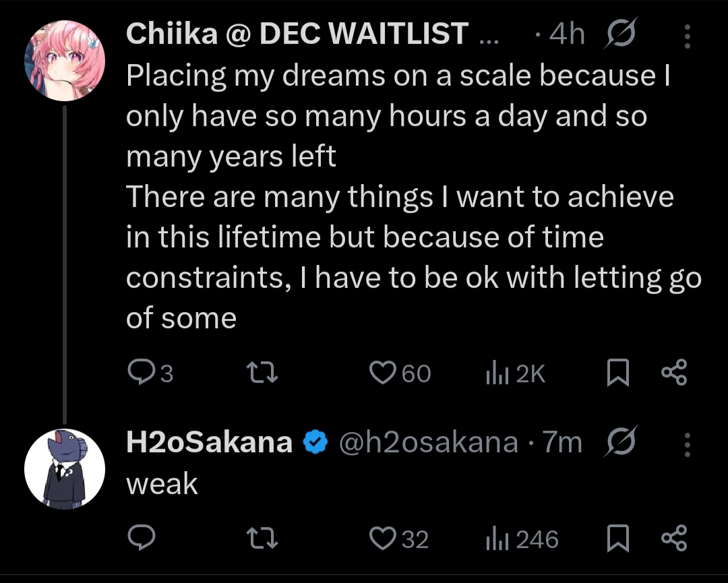This screenshot has height=583, width=728.
Task: Like H2oSakana's reply with 32 likes
Action: click(385, 539)
